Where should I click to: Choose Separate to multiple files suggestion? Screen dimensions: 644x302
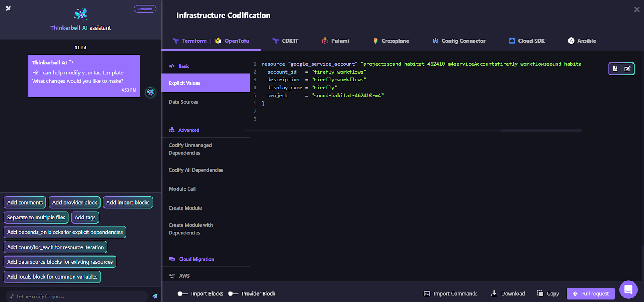36,218
